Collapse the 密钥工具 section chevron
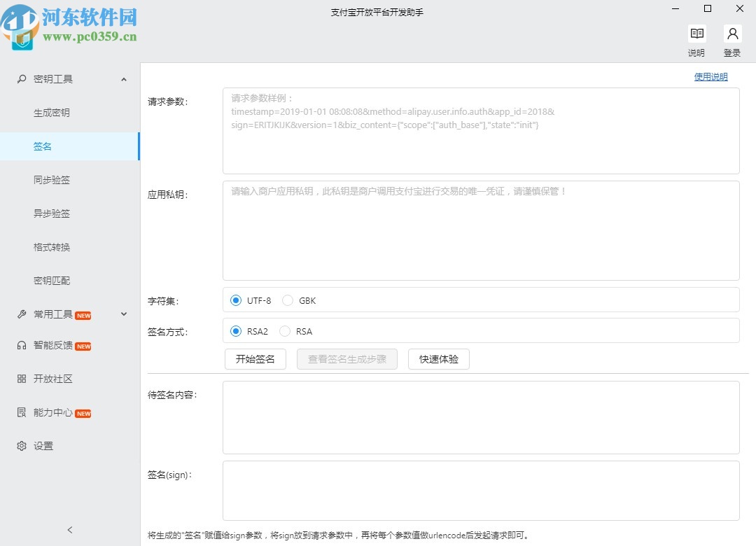Image resolution: width=756 pixels, height=546 pixels. [x=124, y=78]
